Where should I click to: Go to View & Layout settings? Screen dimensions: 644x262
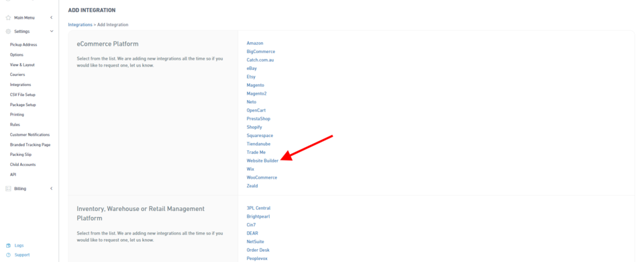[x=22, y=64]
